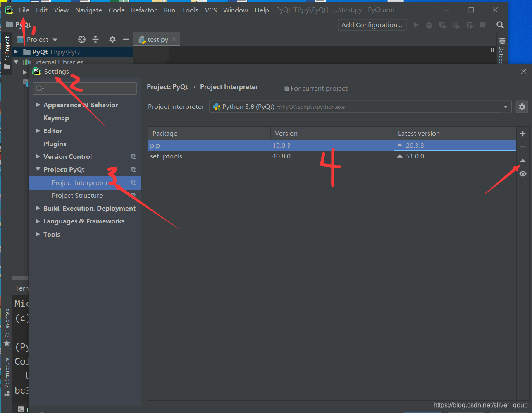The height and width of the screenshot is (413, 532).
Task: Expand Languages & Frameworks node
Action: 38,221
